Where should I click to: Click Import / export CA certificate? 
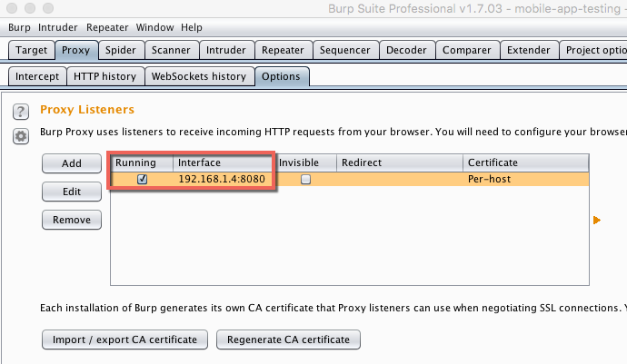(x=124, y=339)
